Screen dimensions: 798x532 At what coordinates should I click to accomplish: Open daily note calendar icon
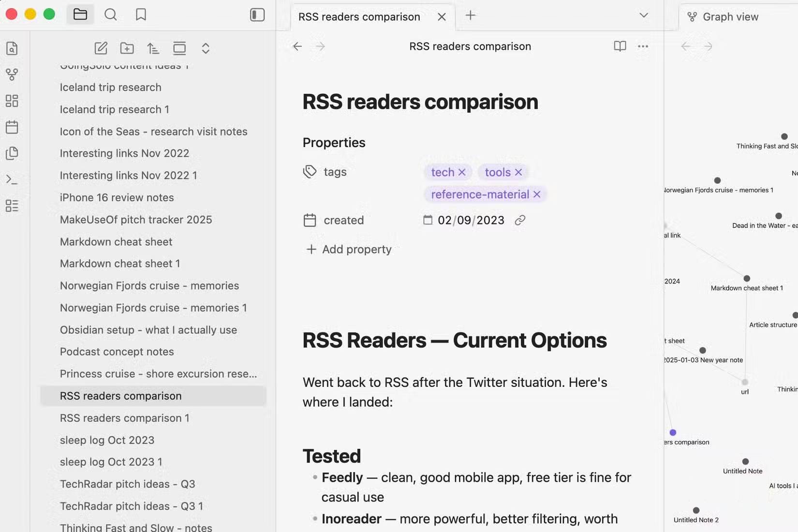click(x=12, y=127)
